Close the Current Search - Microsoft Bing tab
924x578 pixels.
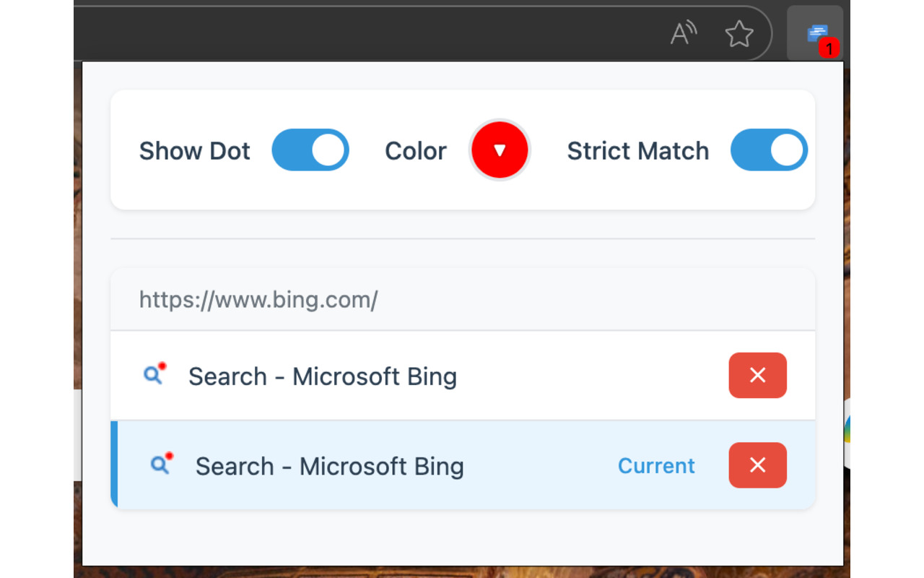(x=757, y=465)
